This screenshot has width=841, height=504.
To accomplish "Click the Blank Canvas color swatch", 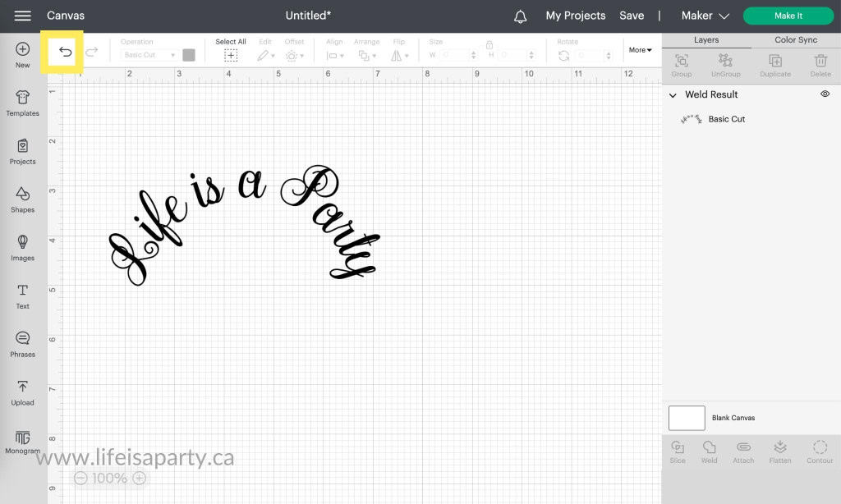I will pos(687,418).
